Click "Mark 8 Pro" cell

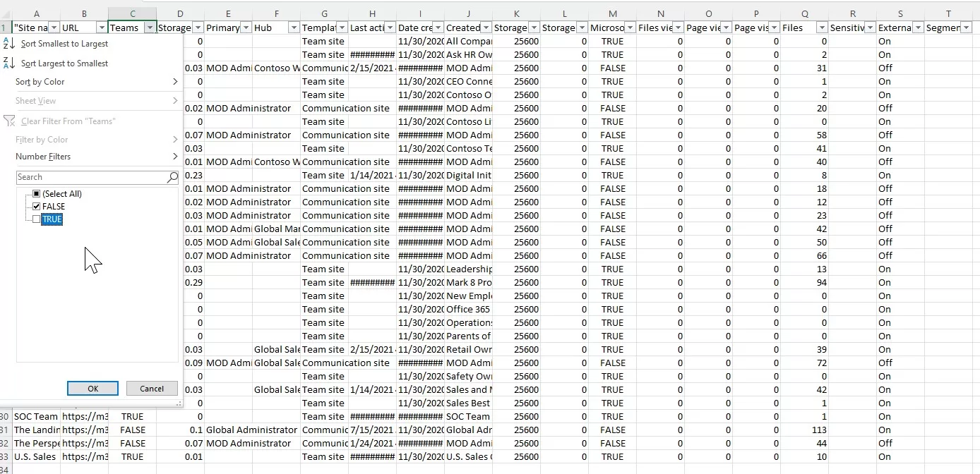(468, 282)
